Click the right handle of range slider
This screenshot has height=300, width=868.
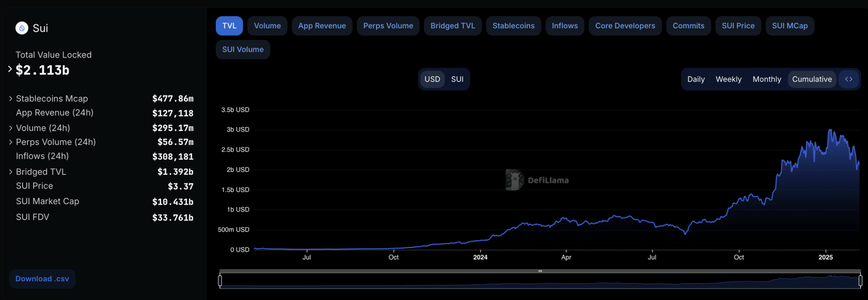[860, 281]
